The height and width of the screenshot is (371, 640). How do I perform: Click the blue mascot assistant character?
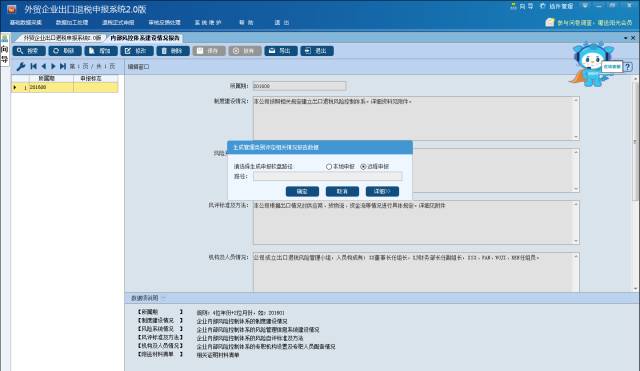pyautogui.click(x=590, y=64)
